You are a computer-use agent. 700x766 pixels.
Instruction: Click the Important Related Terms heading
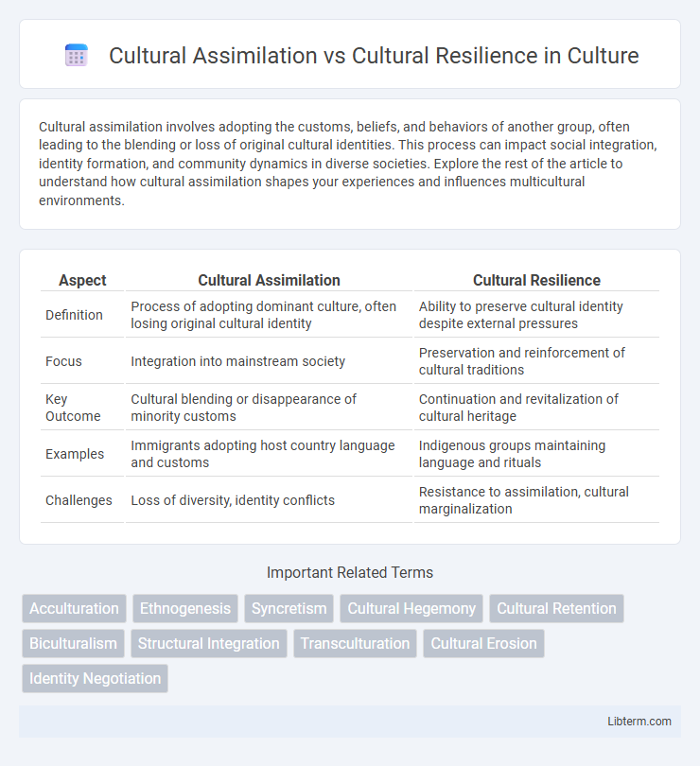pyautogui.click(x=350, y=572)
